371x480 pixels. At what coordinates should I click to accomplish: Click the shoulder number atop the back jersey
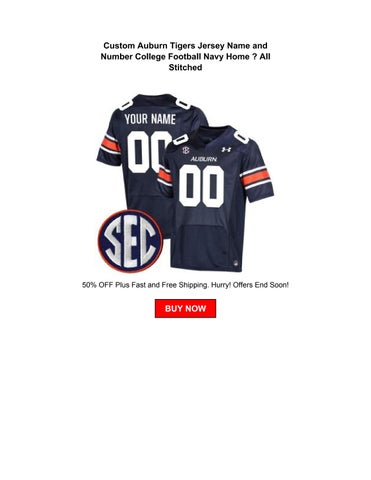pyautogui.click(x=183, y=104)
